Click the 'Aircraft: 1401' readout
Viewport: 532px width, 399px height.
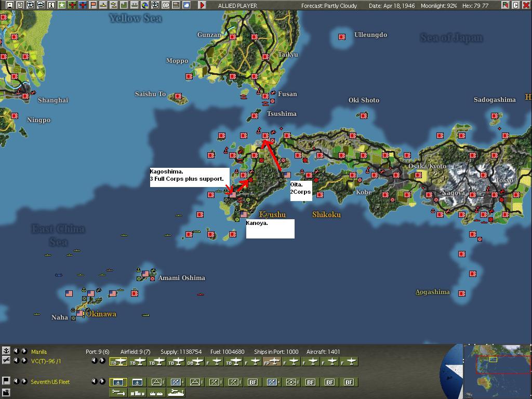[x=323, y=352]
